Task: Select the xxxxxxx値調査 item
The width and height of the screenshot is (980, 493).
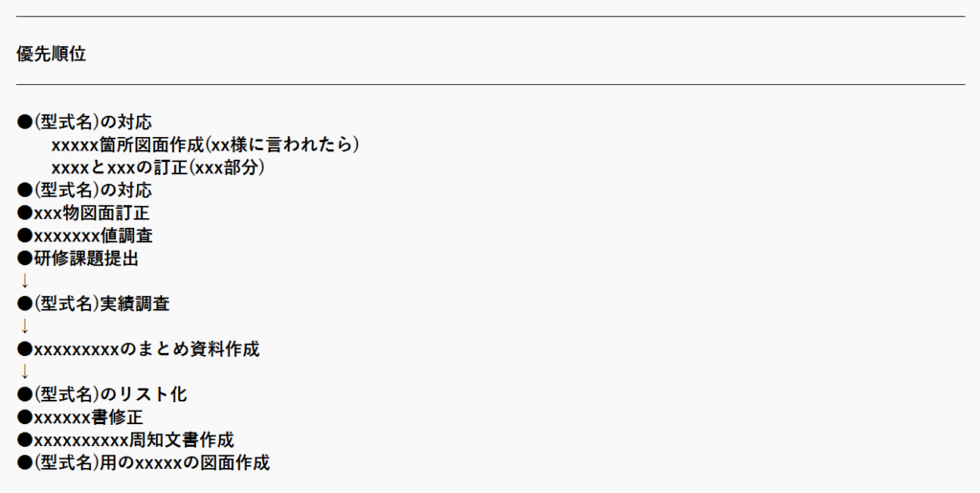Action: (x=85, y=235)
